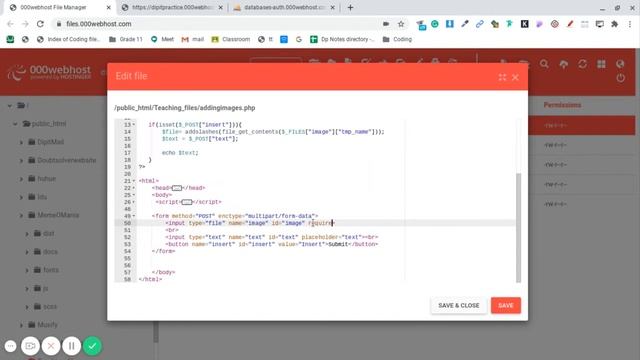Open the Grade 11 bookmarks folder

coord(126,39)
